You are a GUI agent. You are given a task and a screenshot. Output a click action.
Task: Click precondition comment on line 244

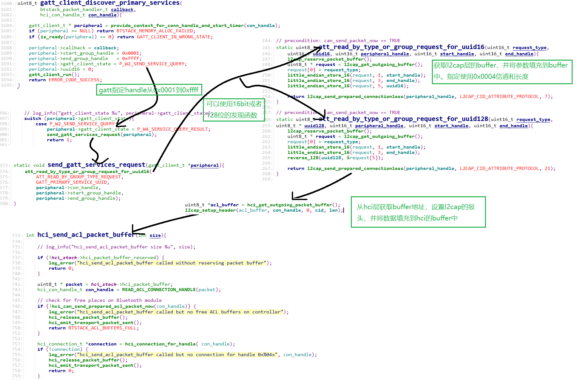[x=338, y=41]
